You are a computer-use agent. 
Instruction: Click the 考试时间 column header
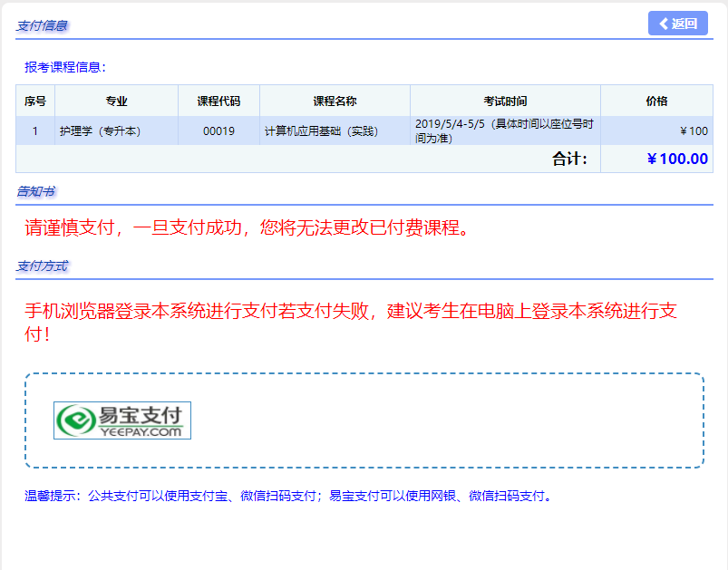coord(505,101)
